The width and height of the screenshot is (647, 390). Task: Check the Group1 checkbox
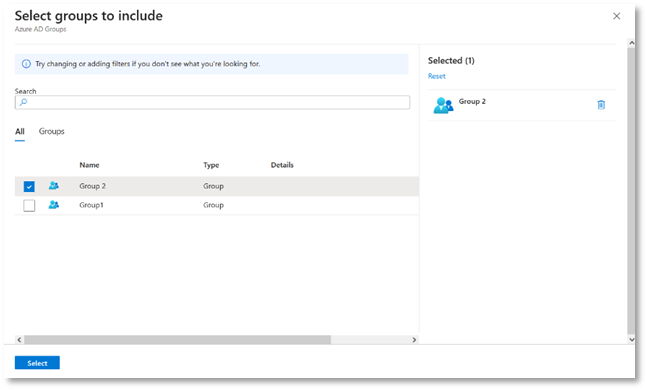(x=29, y=205)
